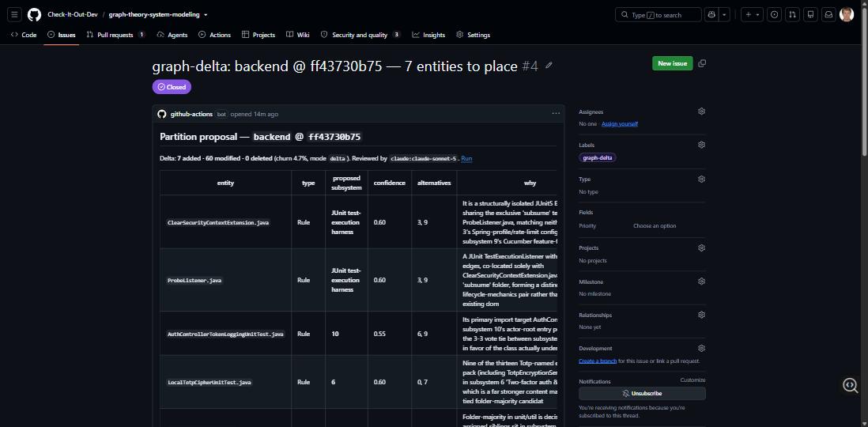Open the notifications inbox
The width and height of the screenshot is (868, 427).
coord(828,14)
